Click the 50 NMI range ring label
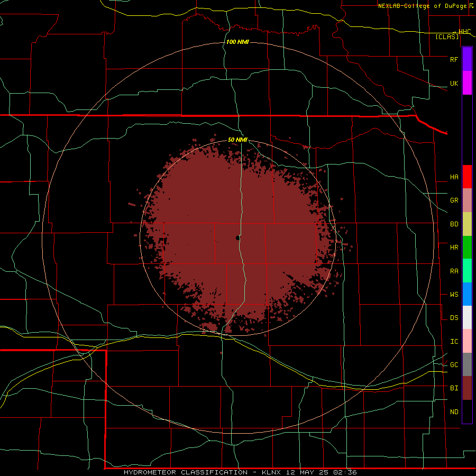Screen dimensions: 476x476 coord(237,140)
